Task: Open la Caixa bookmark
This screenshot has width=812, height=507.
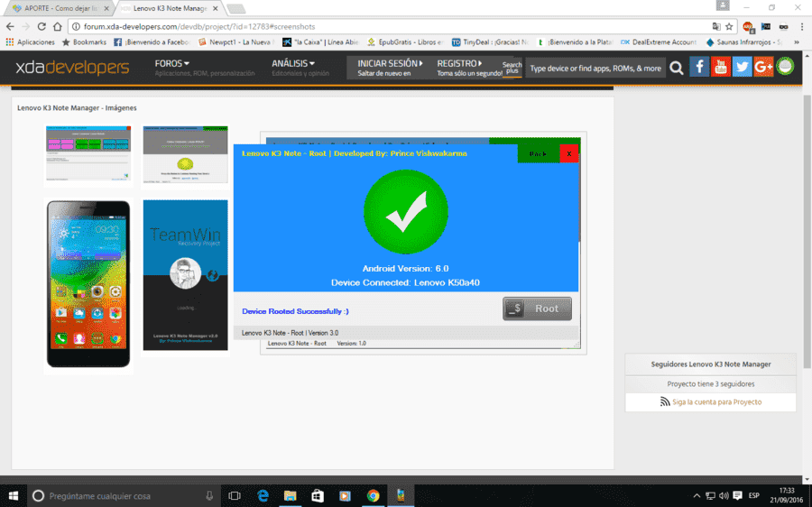Action: [320, 41]
